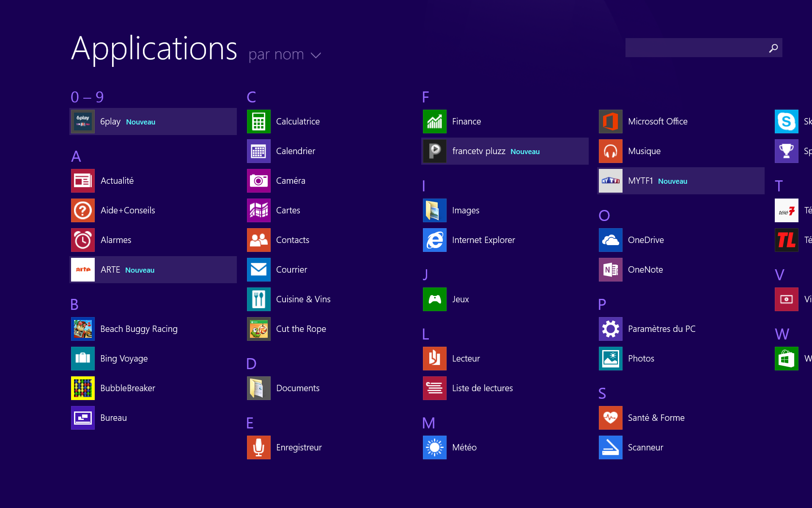Select the 'A' letter group header
This screenshot has height=508, width=812.
pos(76,157)
